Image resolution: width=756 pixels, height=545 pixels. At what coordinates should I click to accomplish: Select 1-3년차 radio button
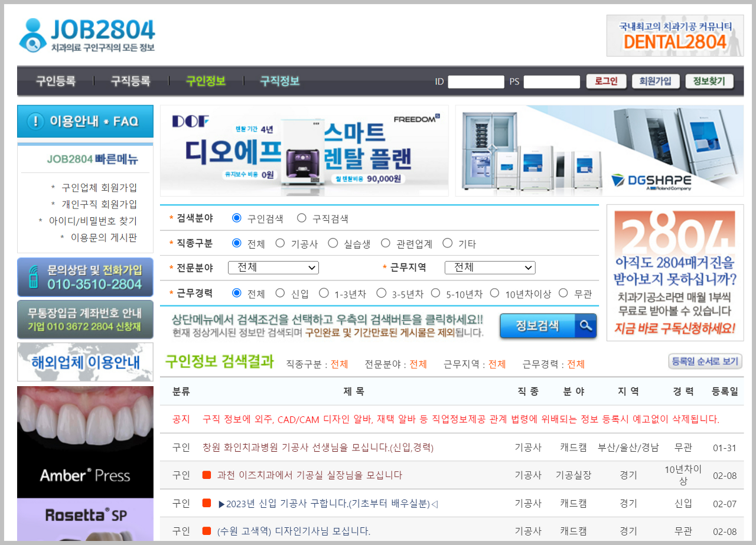tap(324, 293)
